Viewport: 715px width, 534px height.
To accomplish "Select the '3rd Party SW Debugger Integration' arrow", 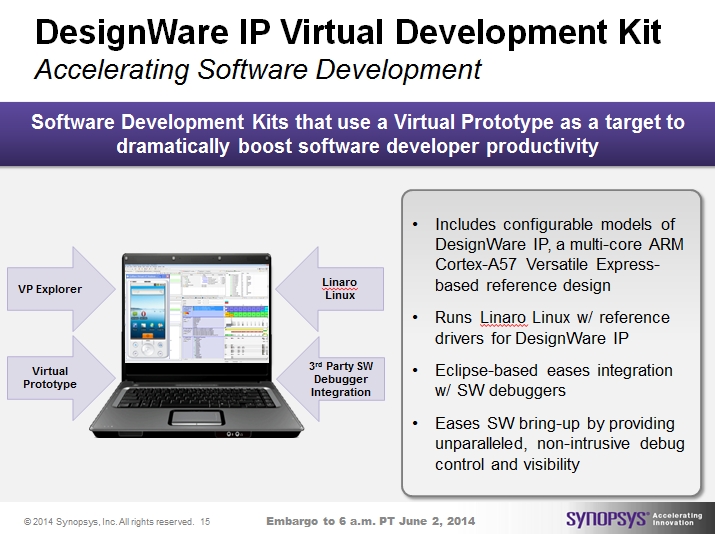I will pyautogui.click(x=330, y=379).
